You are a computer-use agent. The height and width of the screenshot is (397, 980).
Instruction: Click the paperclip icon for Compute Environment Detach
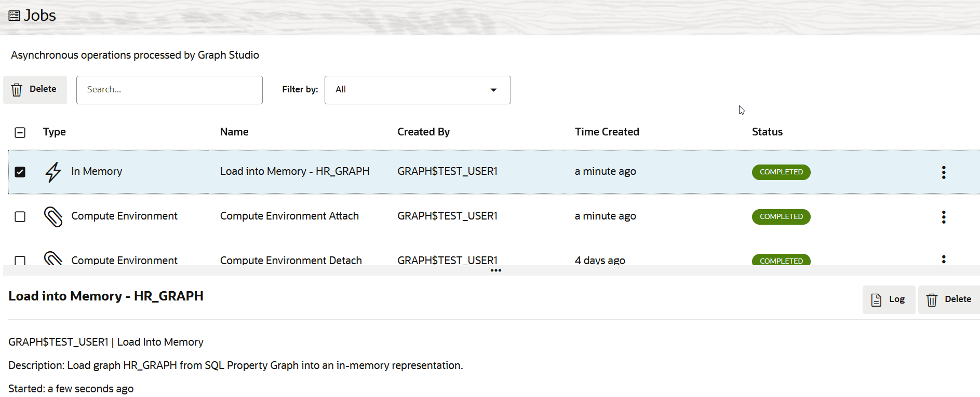coord(53,258)
